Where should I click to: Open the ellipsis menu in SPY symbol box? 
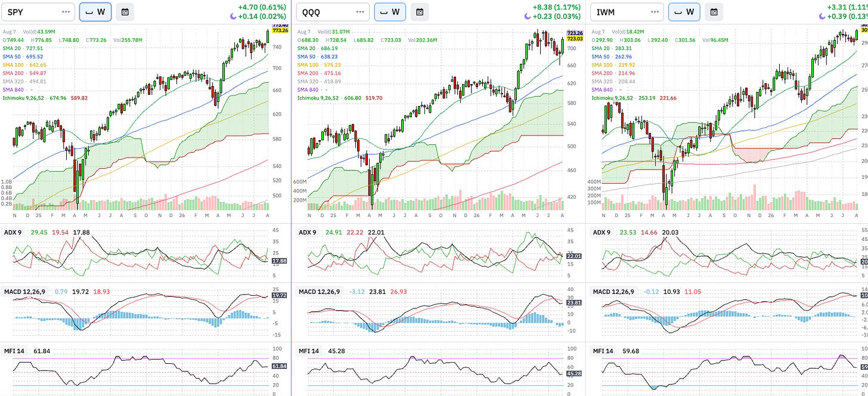[x=66, y=11]
